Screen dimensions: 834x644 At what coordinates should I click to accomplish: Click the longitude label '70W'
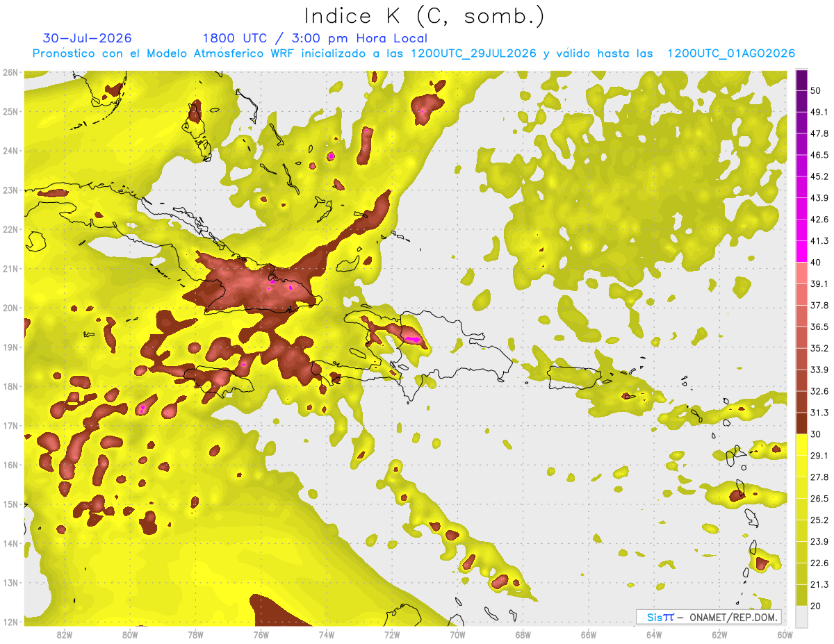click(457, 634)
